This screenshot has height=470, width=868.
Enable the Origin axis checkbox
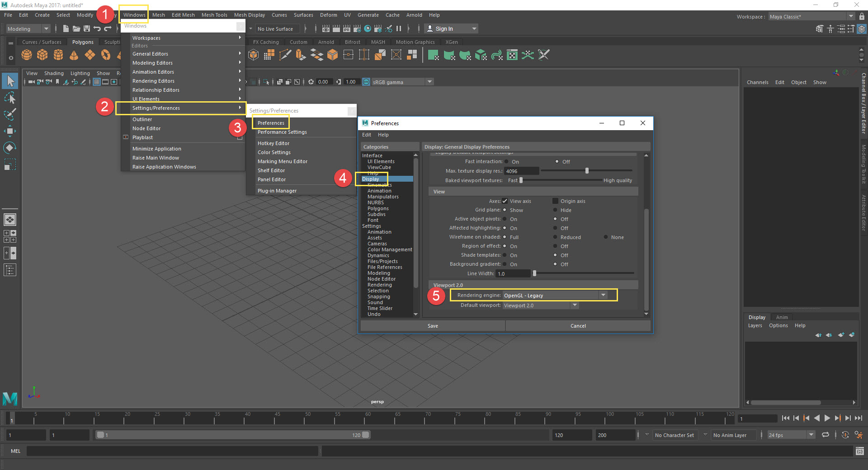point(556,201)
